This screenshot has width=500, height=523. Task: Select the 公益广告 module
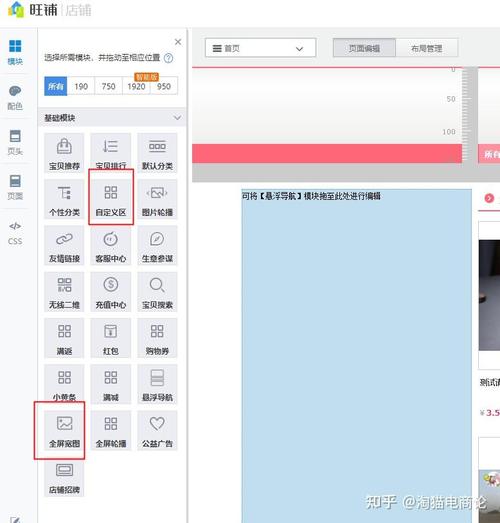tap(157, 431)
